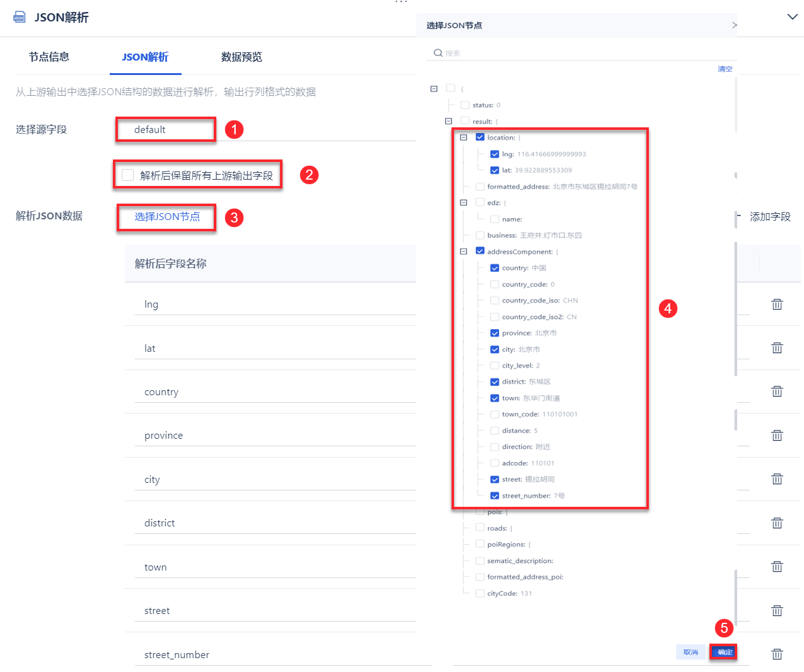The height and width of the screenshot is (672, 804).
Task: Remove the street_number field with trash icon
Action: point(777,654)
